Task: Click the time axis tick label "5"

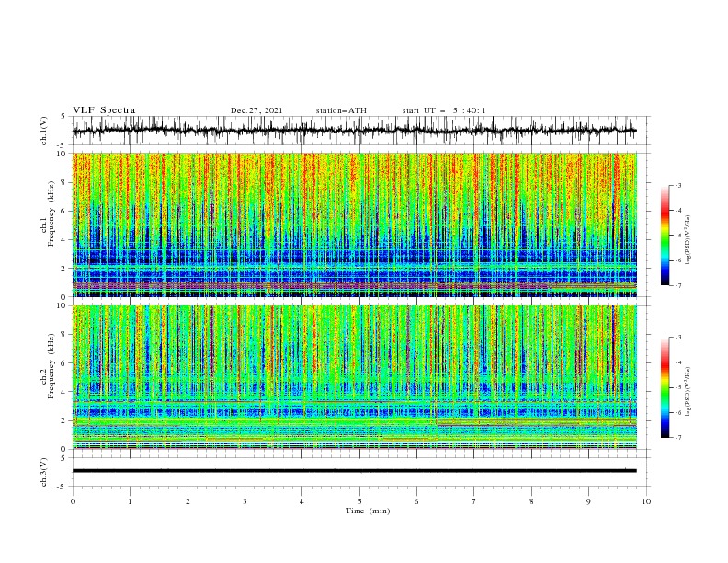Action: pos(359,501)
